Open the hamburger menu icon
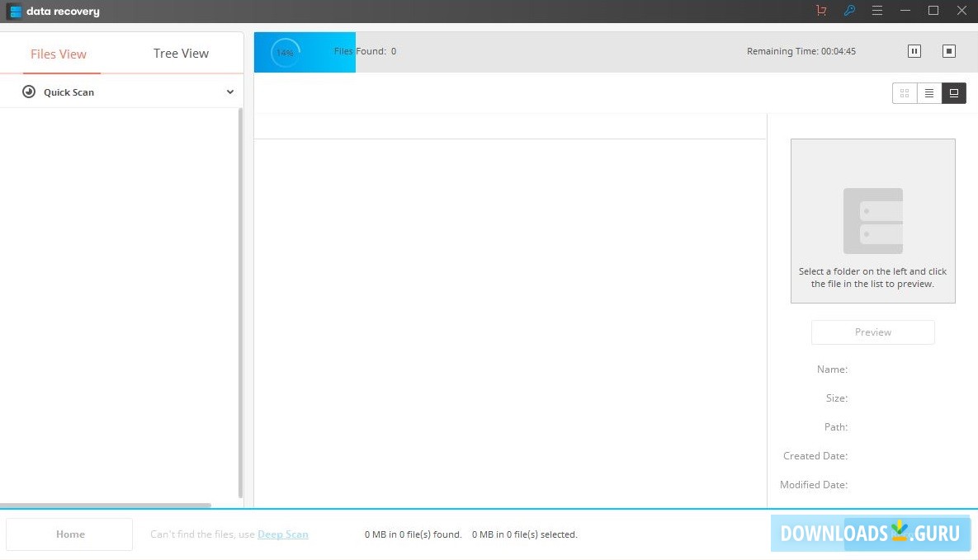Screen dimensions: 978x560 click(x=877, y=11)
